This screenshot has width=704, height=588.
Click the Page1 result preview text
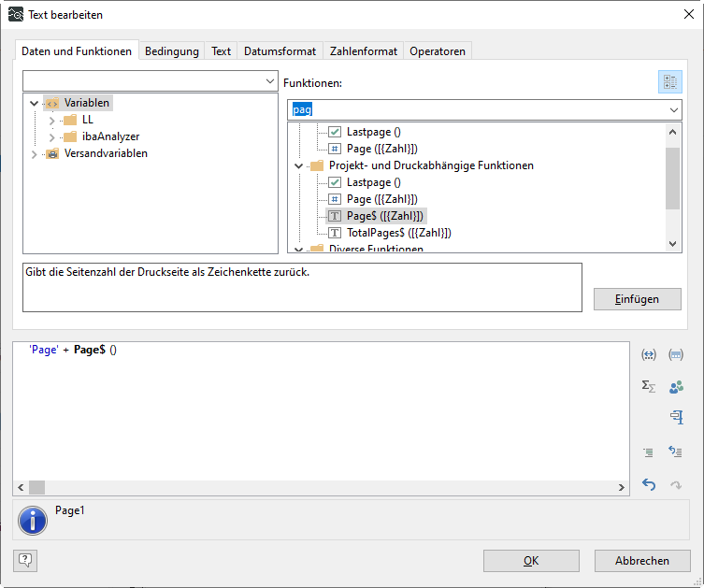[x=69, y=510]
